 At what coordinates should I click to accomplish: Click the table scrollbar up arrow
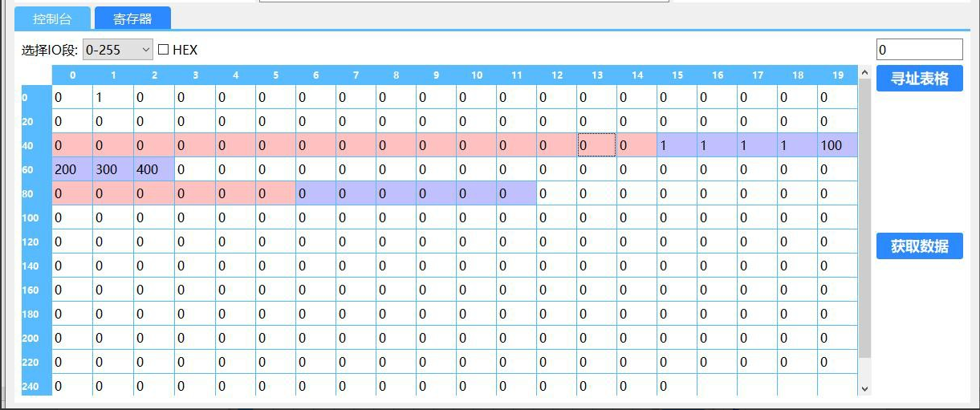(x=864, y=73)
